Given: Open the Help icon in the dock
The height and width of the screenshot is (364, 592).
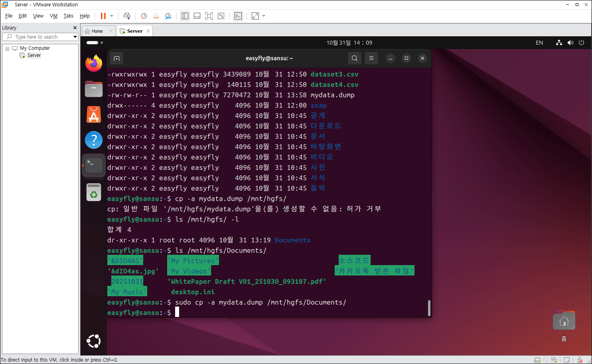Looking at the screenshot, I should click(x=94, y=140).
